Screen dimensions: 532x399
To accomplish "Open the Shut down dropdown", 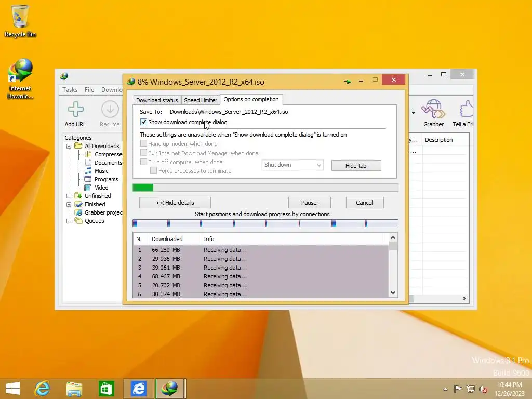I will pyautogui.click(x=292, y=165).
